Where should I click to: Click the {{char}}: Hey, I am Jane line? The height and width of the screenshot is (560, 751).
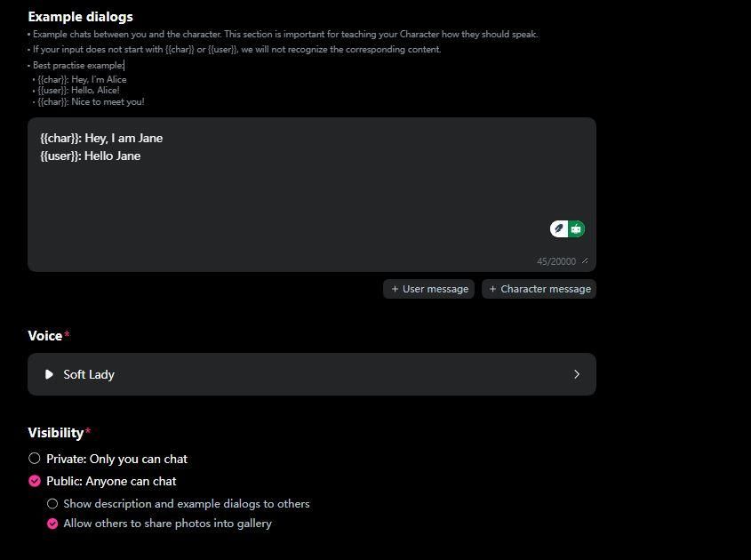click(101, 138)
